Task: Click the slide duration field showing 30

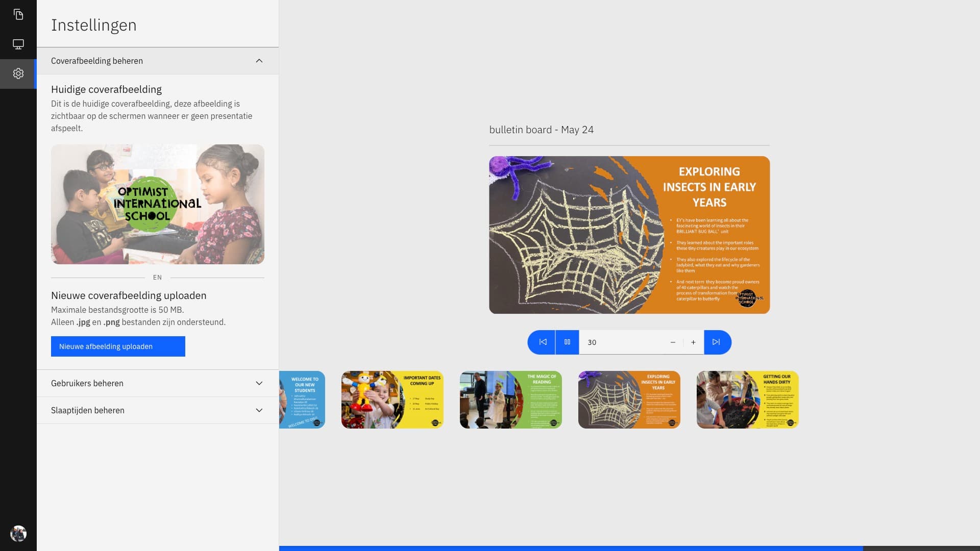Action: pyautogui.click(x=622, y=342)
